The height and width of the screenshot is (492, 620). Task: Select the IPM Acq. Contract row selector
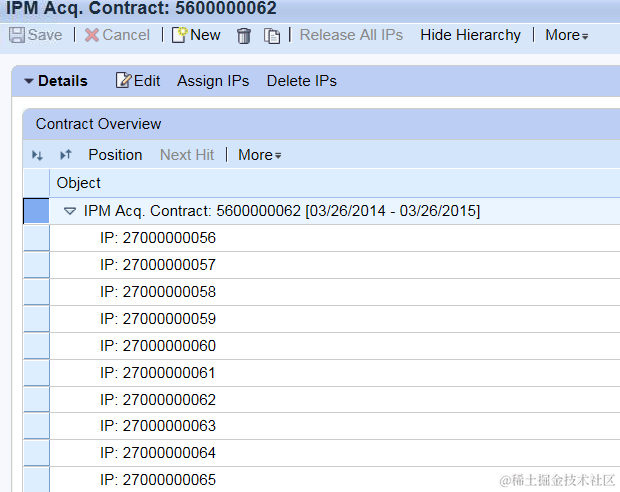[36, 211]
